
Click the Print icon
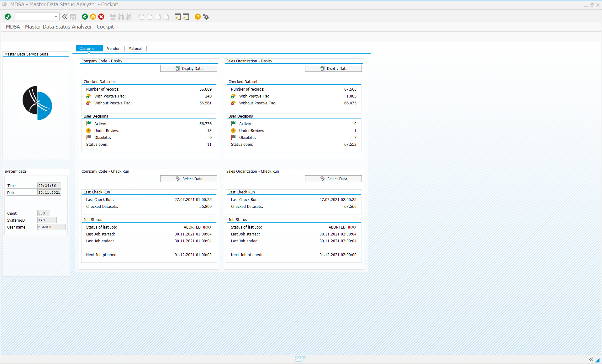coord(113,17)
